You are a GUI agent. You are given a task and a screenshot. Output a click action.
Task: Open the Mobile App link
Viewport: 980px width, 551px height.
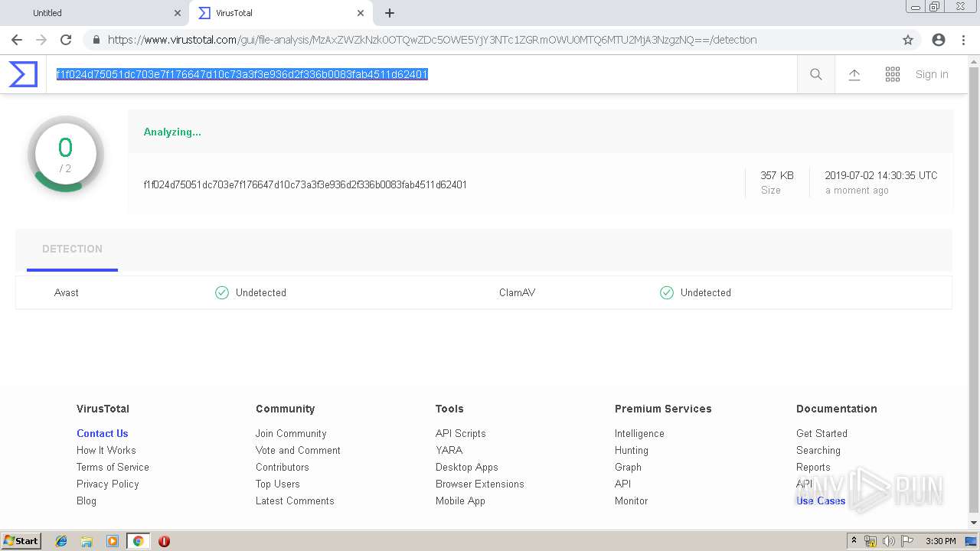click(460, 500)
